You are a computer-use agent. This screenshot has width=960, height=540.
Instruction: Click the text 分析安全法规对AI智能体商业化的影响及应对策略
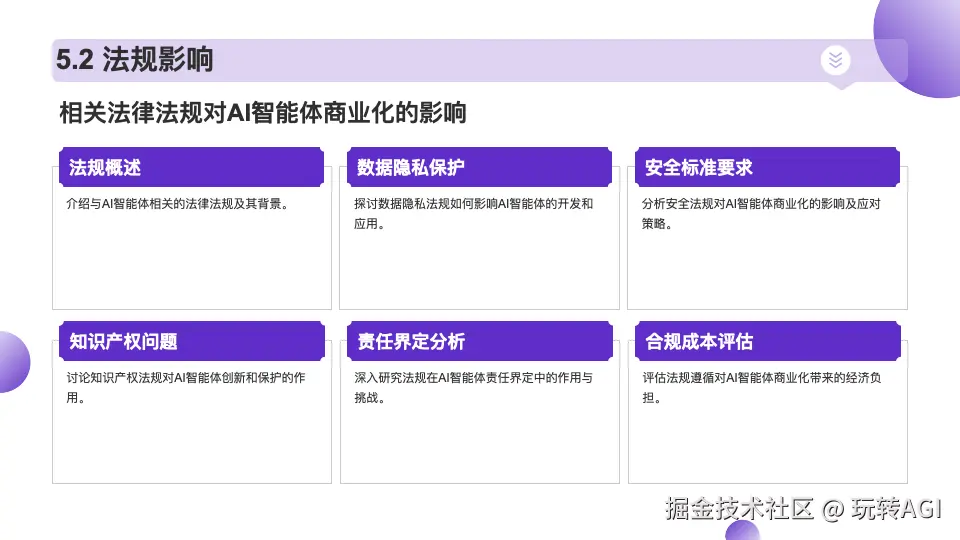(x=761, y=214)
